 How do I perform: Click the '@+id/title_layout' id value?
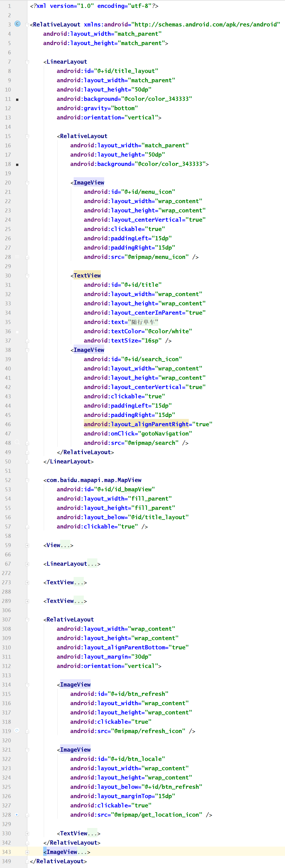(126, 71)
